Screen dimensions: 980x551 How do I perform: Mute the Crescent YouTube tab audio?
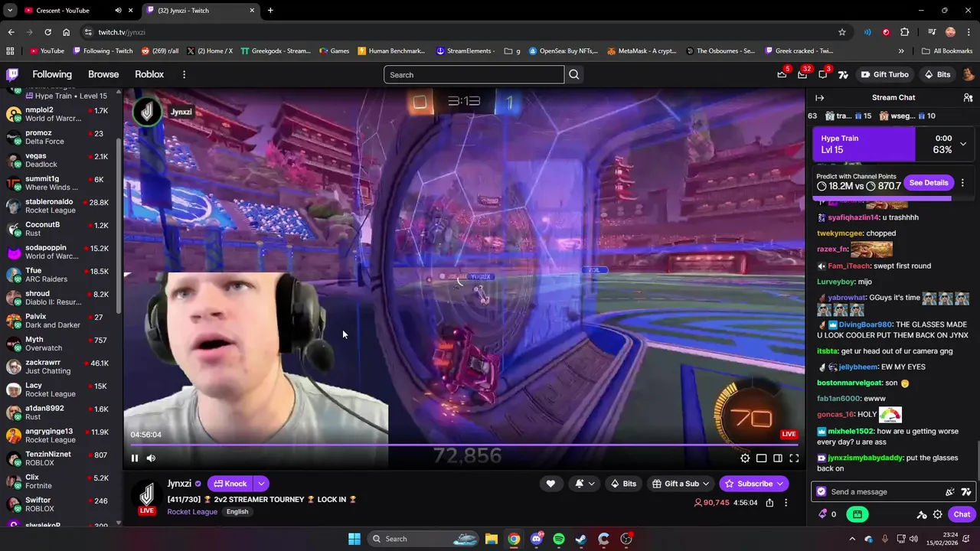tap(118, 10)
